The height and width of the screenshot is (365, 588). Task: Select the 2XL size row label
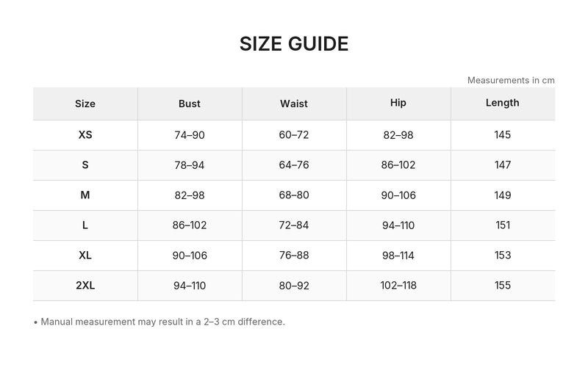click(x=85, y=285)
